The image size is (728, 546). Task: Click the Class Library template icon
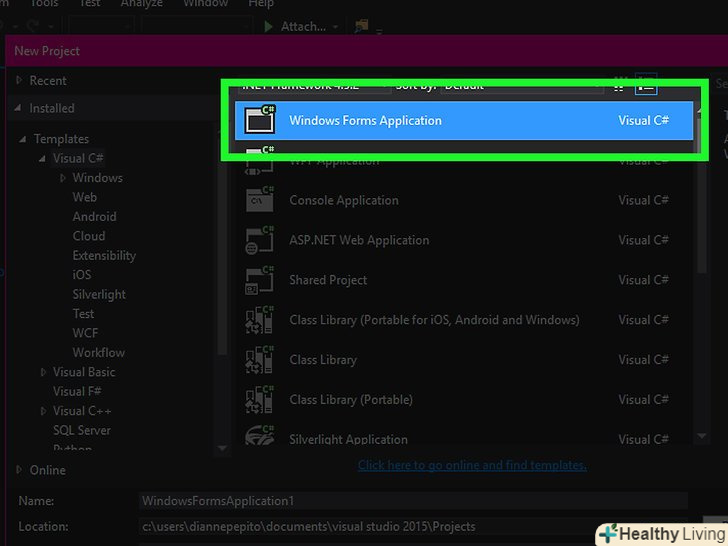tap(260, 360)
